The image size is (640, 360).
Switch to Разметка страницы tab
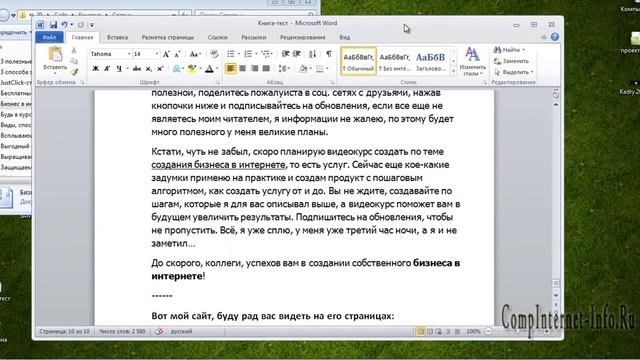click(168, 37)
